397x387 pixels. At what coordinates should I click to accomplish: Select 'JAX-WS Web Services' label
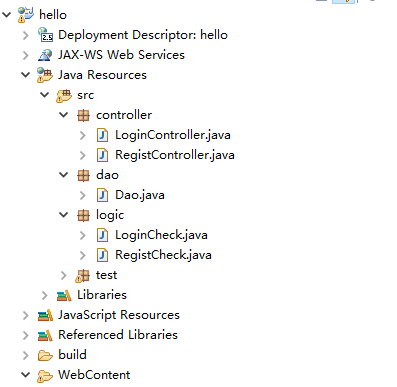coord(121,55)
